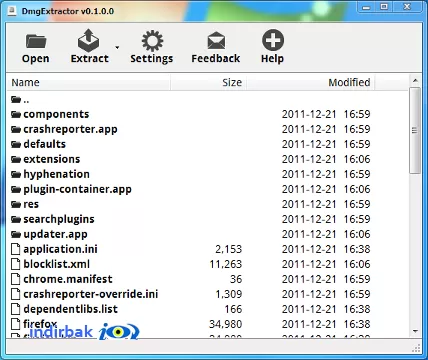Image resolution: width=428 pixels, height=360 pixels.
Task: Select the 'dependentlibs.list' file name
Action: tap(70, 309)
